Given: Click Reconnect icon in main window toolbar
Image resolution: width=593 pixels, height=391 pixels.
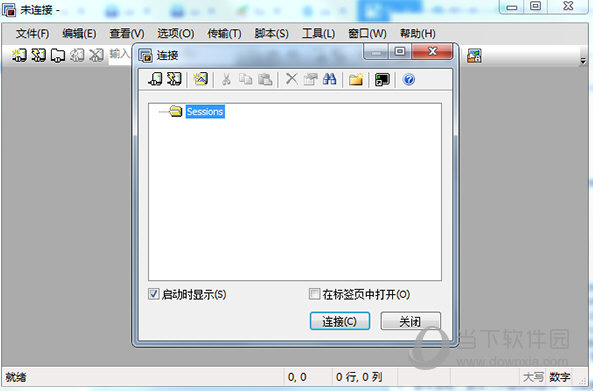Looking at the screenshot, I should [77, 55].
